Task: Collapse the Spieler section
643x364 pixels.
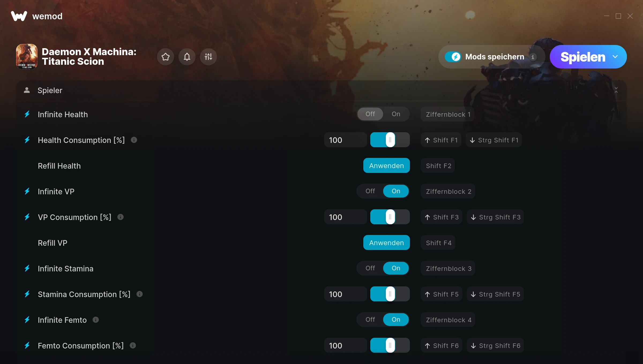Action: tap(616, 90)
